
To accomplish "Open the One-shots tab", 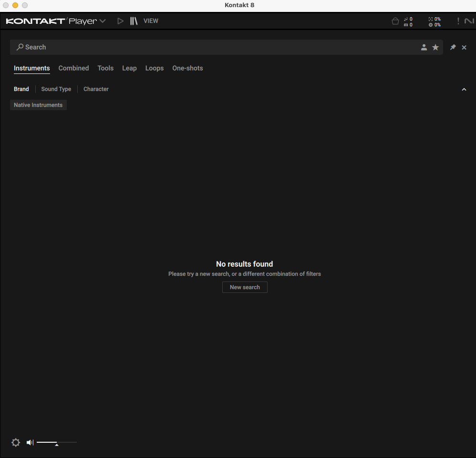I will point(187,68).
